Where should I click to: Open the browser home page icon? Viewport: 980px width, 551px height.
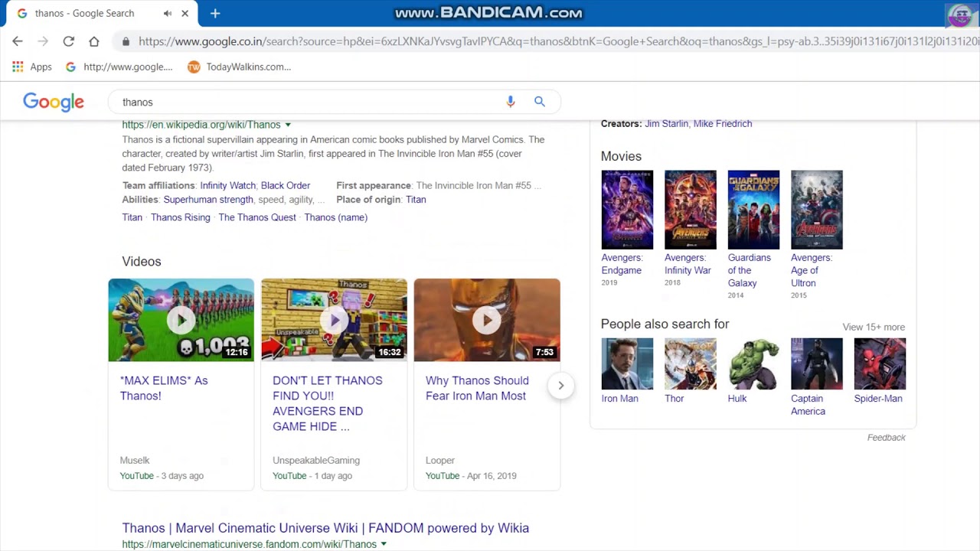pyautogui.click(x=93, y=41)
